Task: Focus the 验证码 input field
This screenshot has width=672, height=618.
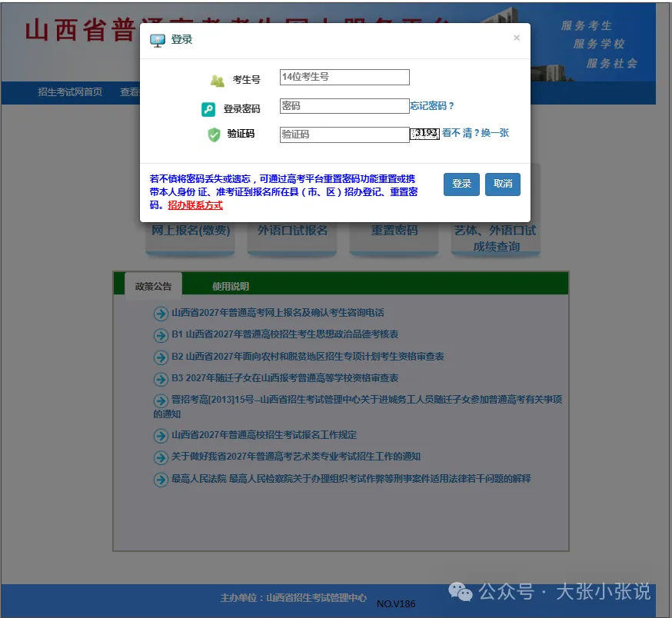Action: click(344, 135)
